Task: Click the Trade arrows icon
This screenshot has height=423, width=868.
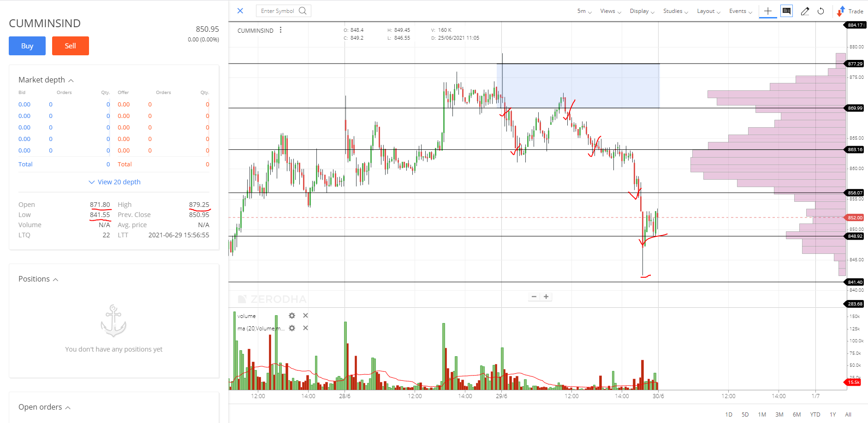Action: [x=841, y=11]
